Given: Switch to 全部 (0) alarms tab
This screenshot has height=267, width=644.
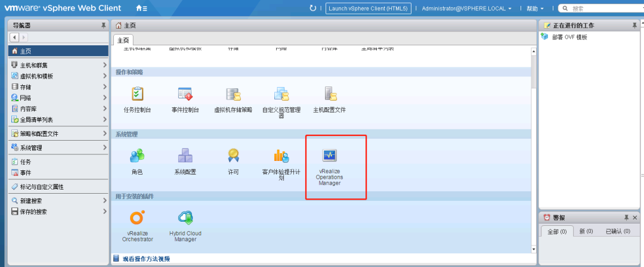Looking at the screenshot, I should [x=557, y=232].
